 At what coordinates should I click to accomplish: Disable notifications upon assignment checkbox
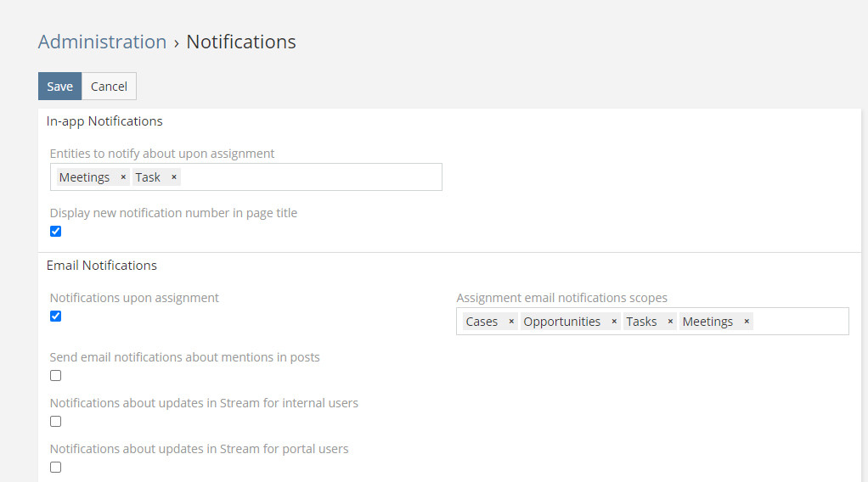tap(56, 317)
